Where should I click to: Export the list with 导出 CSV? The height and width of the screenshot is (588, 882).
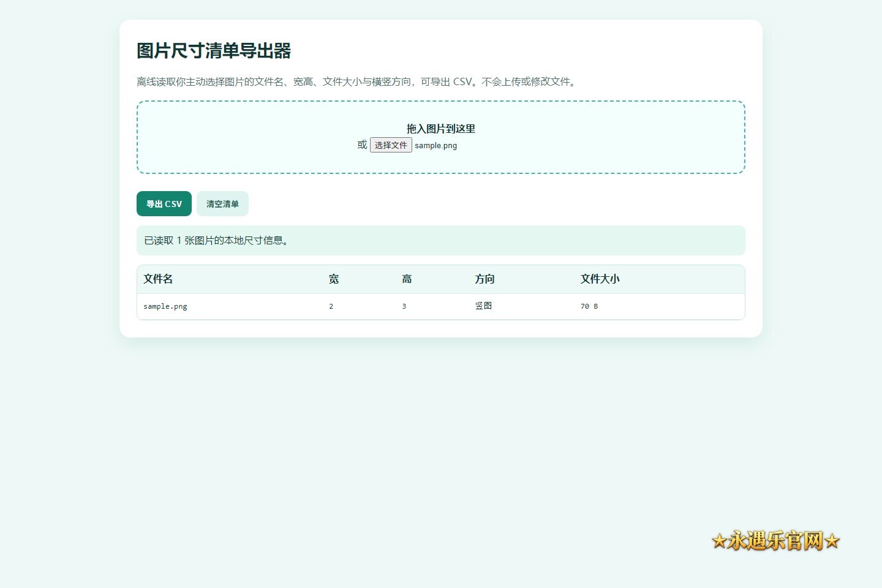point(164,204)
